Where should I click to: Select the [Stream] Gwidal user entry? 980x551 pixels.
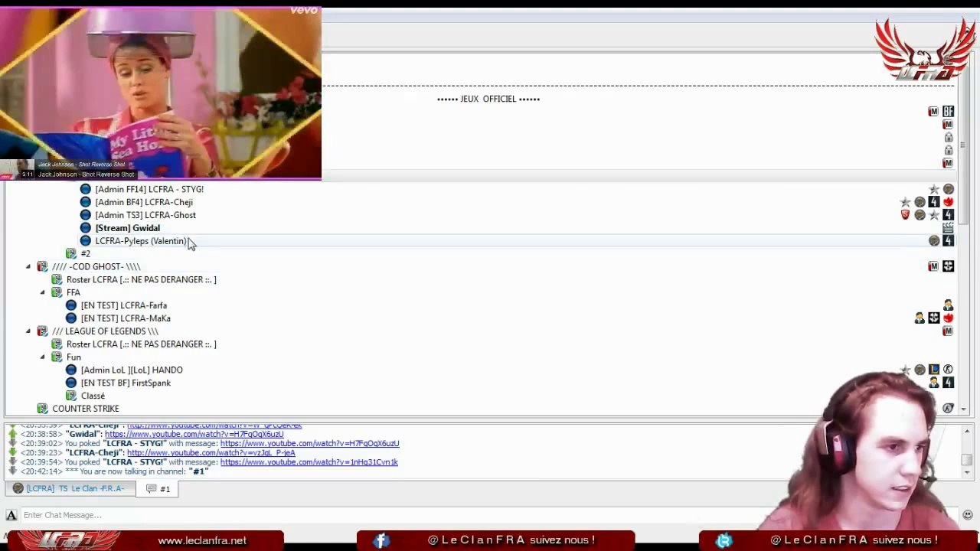click(128, 228)
